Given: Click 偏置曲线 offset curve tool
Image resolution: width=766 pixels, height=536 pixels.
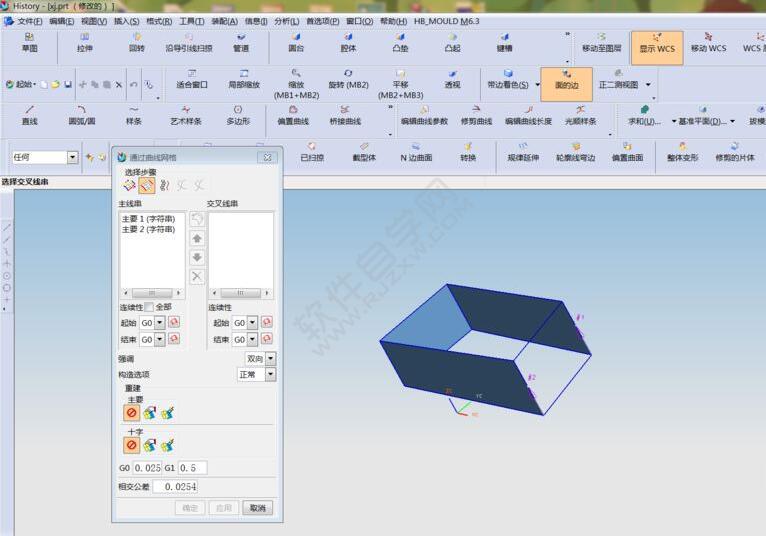Looking at the screenshot, I should point(293,116).
